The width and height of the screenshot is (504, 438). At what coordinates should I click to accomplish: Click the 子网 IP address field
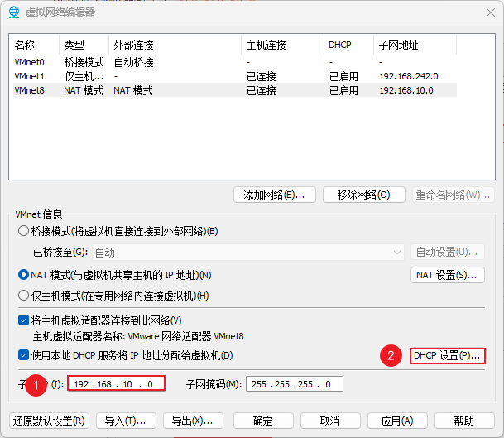[116, 384]
